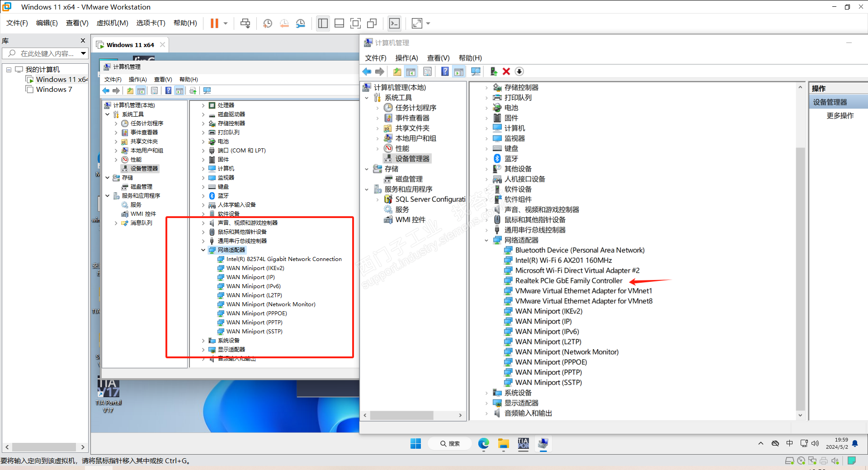The width and height of the screenshot is (868, 470).
Task: Open the VMware 虚拟机(M) menu
Action: pos(112,23)
